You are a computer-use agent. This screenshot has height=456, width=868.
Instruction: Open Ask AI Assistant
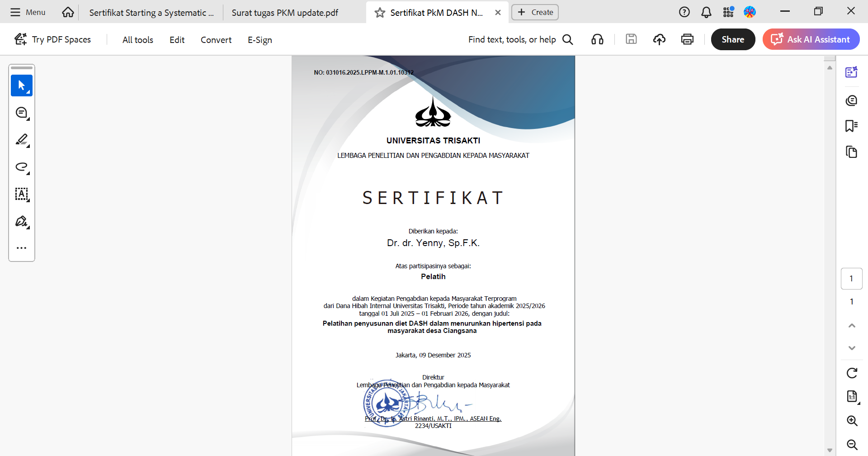pyautogui.click(x=811, y=39)
